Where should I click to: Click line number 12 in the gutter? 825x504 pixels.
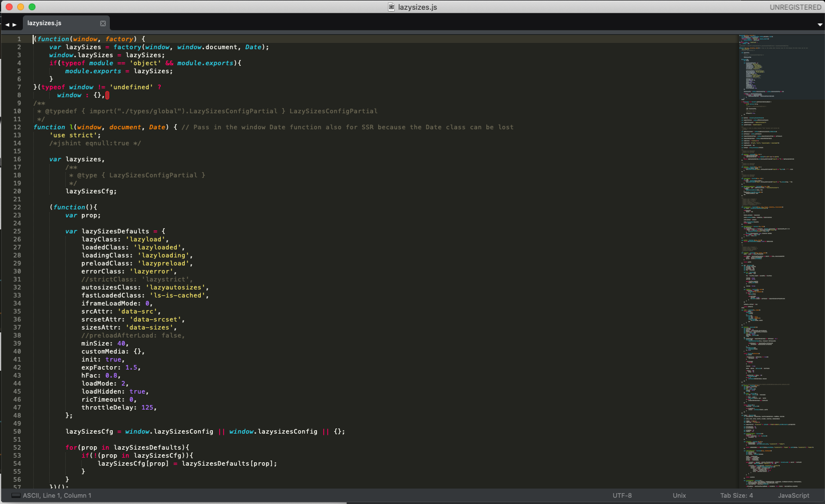tap(17, 127)
